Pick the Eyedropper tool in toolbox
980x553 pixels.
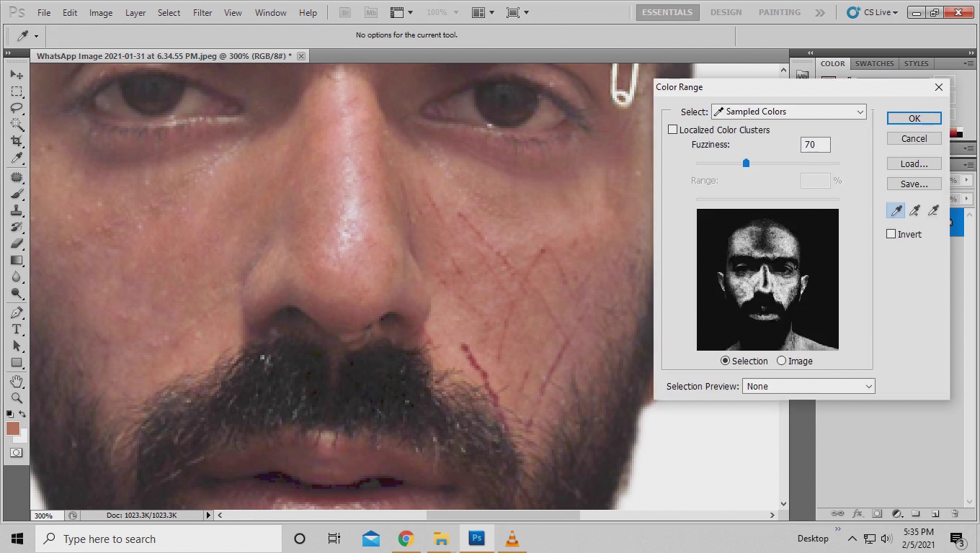pyautogui.click(x=17, y=158)
